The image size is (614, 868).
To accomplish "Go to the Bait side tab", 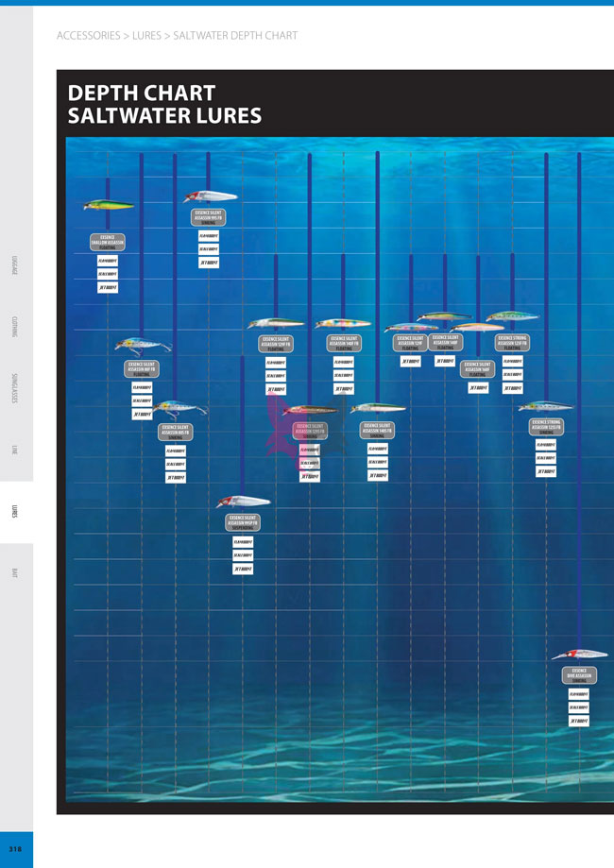I will point(16,573).
